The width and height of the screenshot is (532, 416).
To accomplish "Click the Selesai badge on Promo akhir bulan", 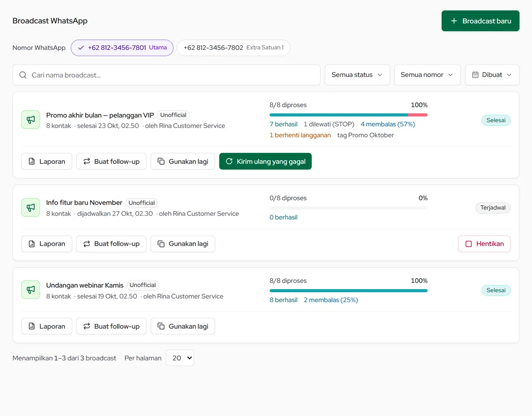I will (496, 120).
